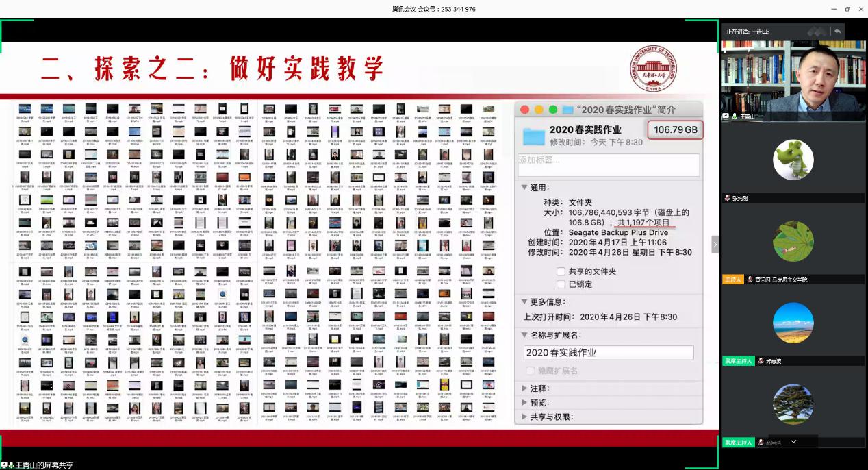This screenshot has height=470, width=868.
Task: Collapse participant sidebar using the edge arrow
Action: tap(715, 245)
